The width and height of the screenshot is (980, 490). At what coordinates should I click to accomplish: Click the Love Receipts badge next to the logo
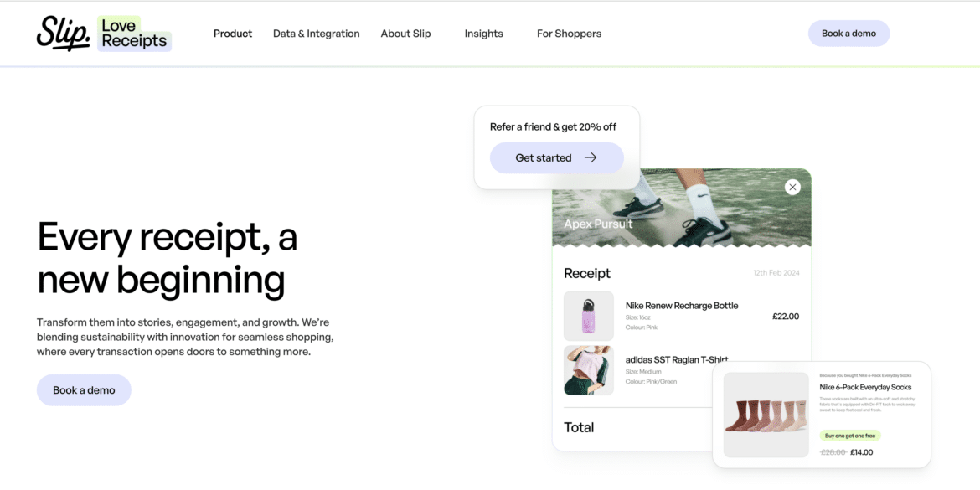(x=133, y=34)
